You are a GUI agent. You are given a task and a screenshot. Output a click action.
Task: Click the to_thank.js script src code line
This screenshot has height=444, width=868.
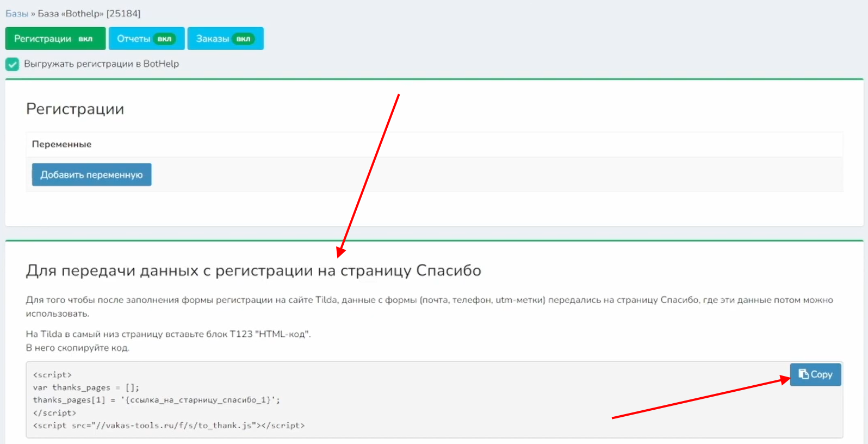(169, 425)
